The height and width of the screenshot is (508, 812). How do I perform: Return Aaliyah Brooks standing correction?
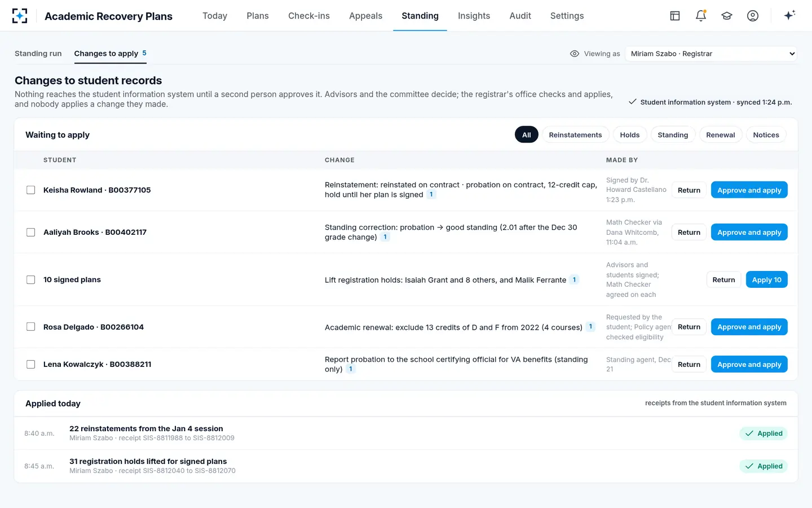(689, 232)
